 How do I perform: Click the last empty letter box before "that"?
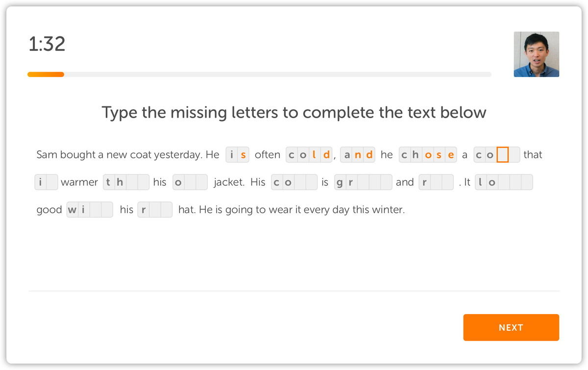point(514,155)
